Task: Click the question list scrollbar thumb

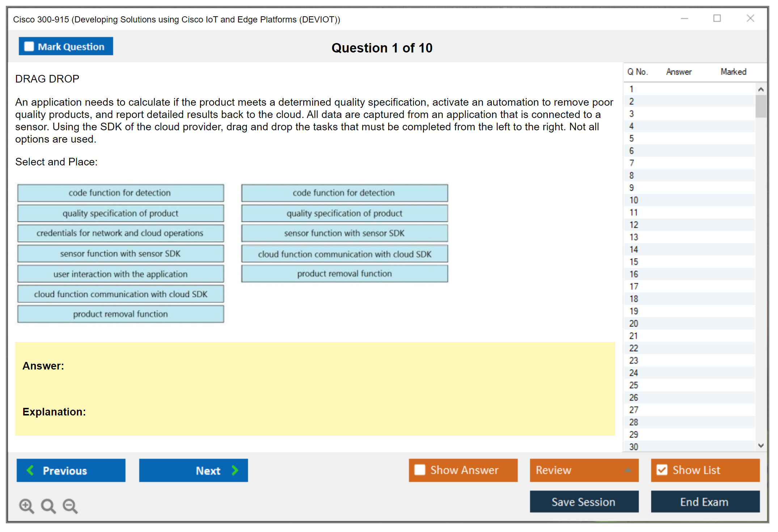Action: coord(761,106)
